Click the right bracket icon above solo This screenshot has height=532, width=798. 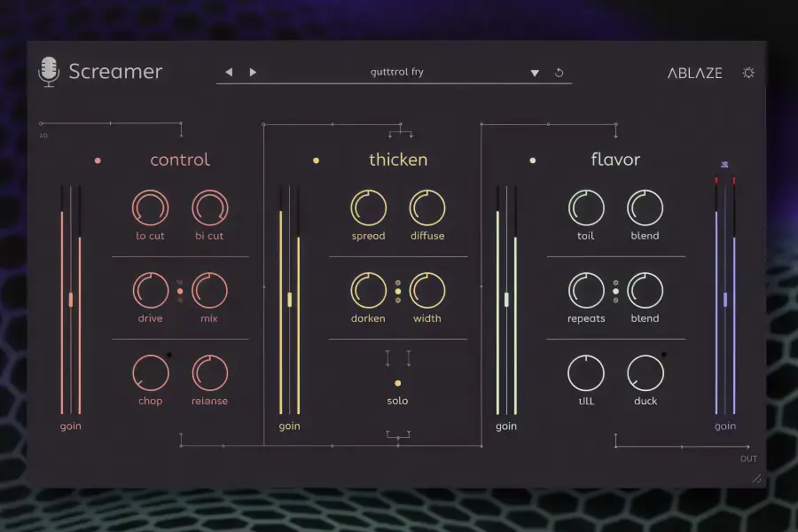tap(409, 358)
